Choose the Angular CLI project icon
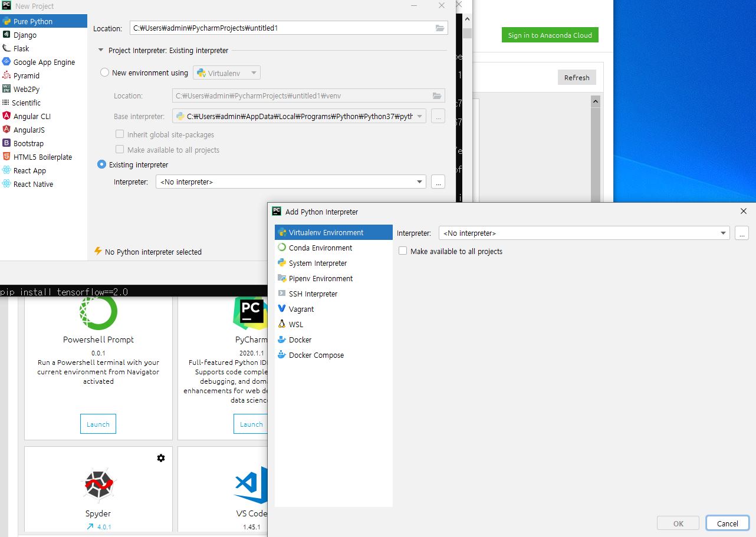The image size is (756, 537). tap(6, 116)
